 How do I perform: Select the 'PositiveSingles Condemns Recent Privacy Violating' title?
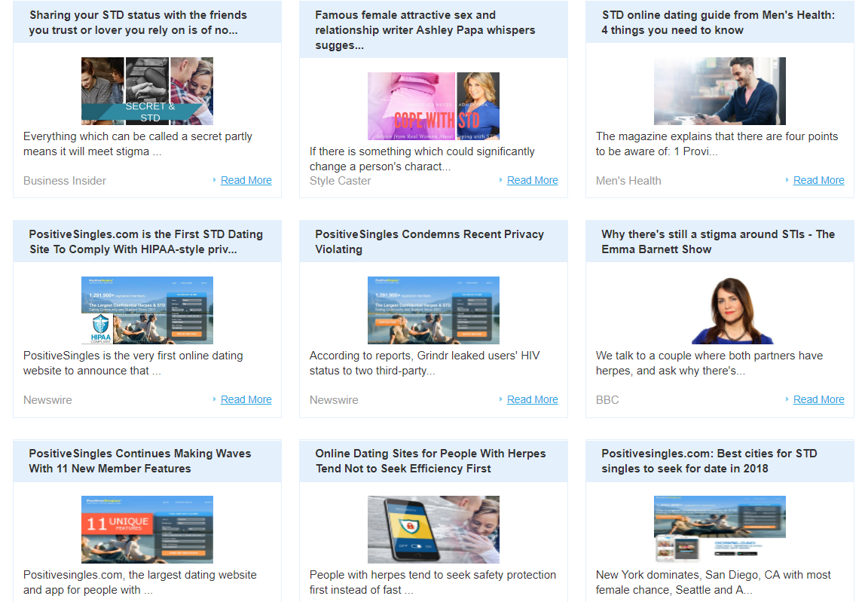click(x=429, y=242)
